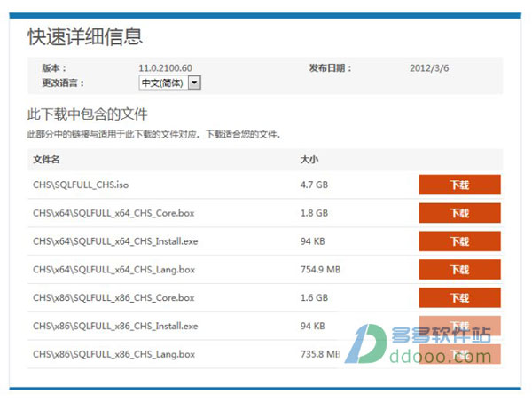Click the 大小 column header
This screenshot has width=532, height=402.
tap(309, 159)
